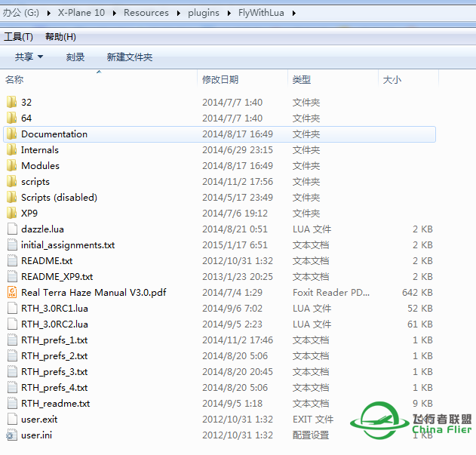Expand the arrow after X-Plane 10 breadcrumb
Viewport: 476px width, 455px height.
(114, 13)
